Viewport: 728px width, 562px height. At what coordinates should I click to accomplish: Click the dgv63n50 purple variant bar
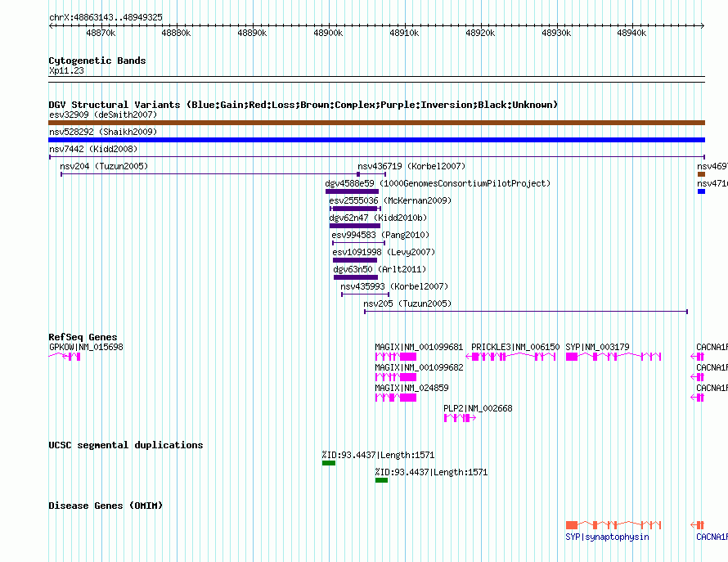pos(356,277)
